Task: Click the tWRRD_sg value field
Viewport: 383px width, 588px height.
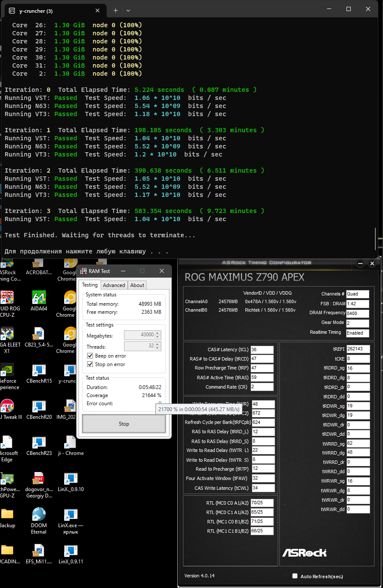Action: point(358,443)
